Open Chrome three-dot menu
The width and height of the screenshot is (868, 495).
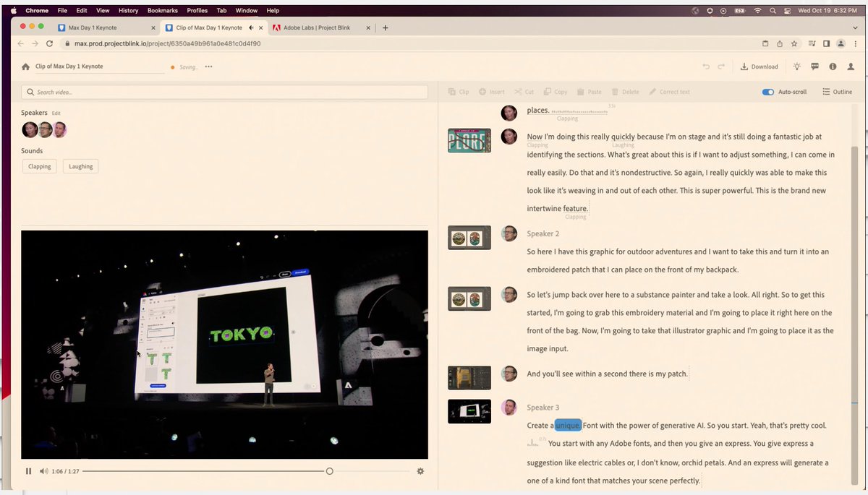point(856,43)
